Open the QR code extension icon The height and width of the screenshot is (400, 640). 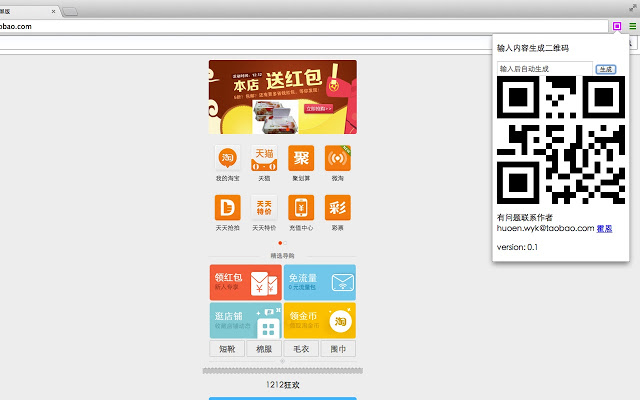point(617,26)
